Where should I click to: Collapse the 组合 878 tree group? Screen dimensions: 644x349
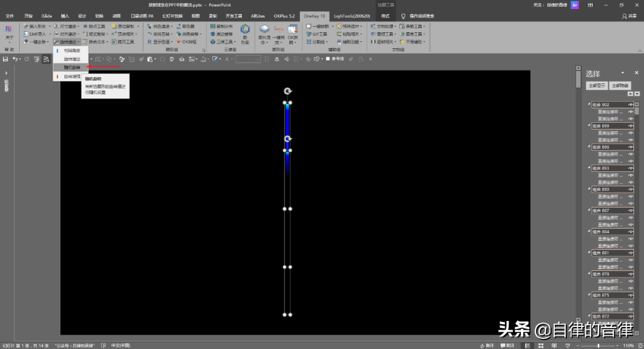tap(589, 274)
